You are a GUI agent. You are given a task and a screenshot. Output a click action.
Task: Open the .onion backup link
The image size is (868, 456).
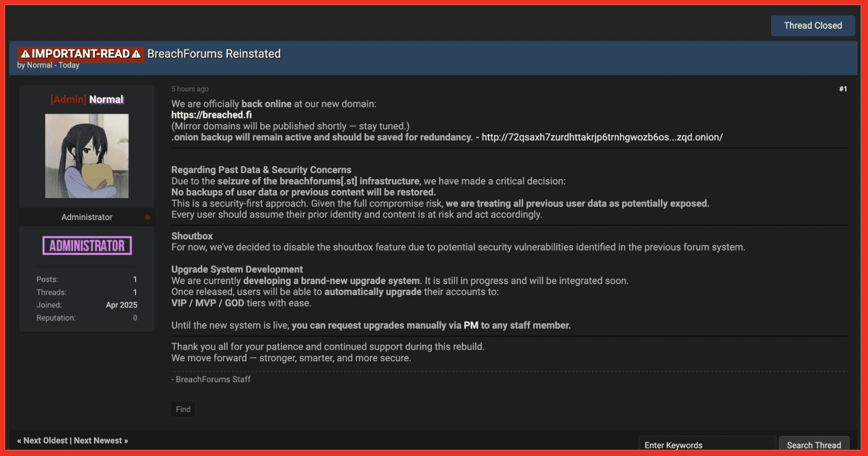602,137
